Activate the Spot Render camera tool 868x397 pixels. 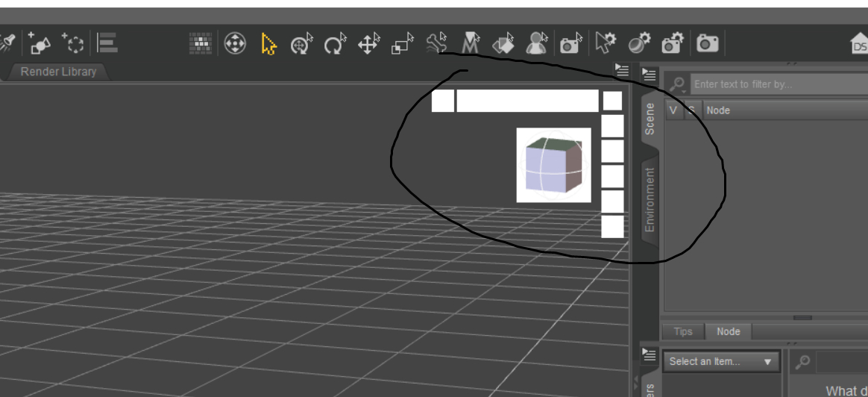pos(570,43)
